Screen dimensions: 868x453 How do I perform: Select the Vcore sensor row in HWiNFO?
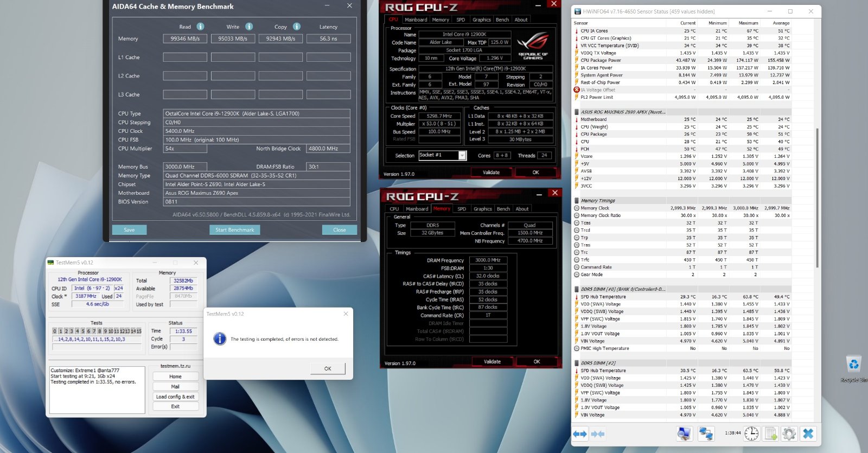pyautogui.click(x=682, y=156)
